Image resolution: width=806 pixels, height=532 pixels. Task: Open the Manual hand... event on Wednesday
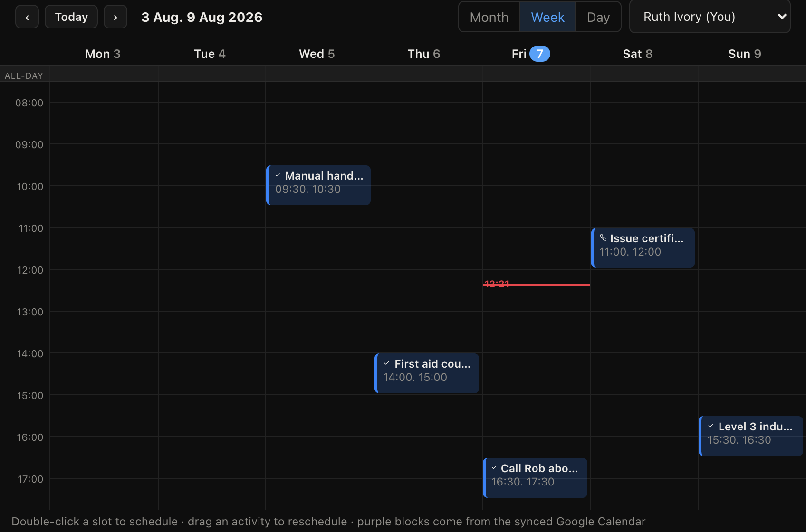tap(318, 185)
